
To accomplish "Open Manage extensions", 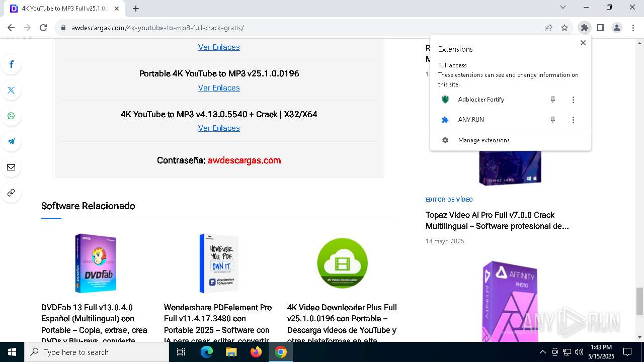I will [x=511, y=140].
